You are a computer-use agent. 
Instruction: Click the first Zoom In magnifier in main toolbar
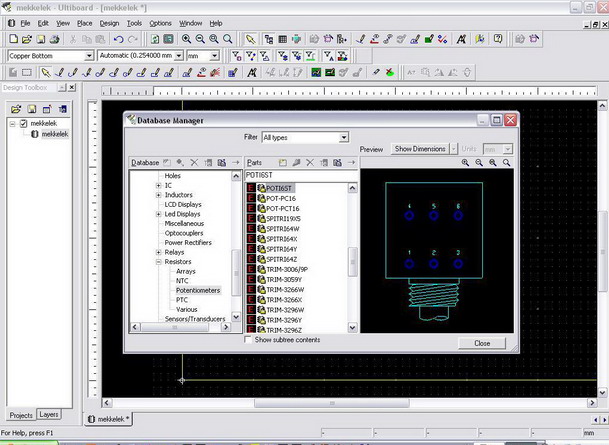[186, 39]
